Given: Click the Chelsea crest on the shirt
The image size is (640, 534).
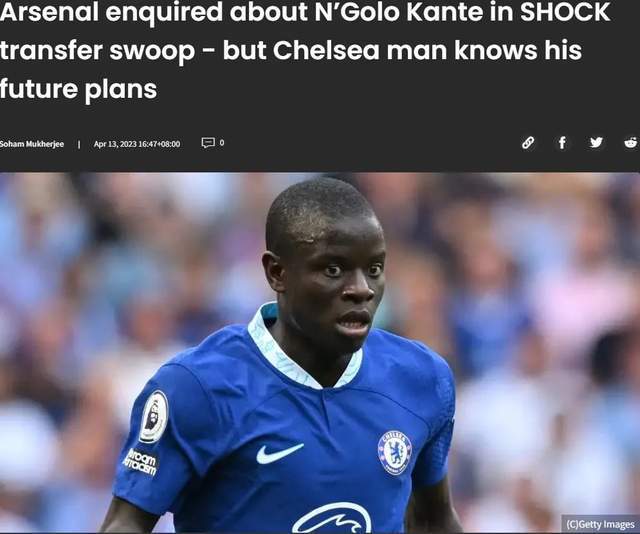Looking at the screenshot, I should point(395,452).
